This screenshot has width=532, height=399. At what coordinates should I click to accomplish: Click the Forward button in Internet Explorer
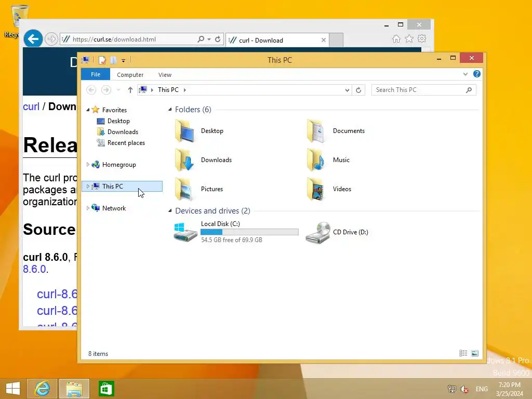pos(51,39)
